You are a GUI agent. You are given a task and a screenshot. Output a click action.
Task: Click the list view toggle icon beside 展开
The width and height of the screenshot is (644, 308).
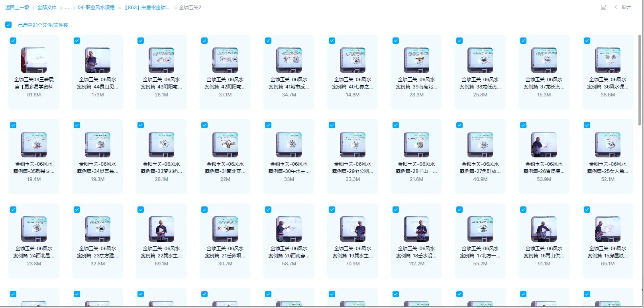pyautogui.click(x=603, y=7)
